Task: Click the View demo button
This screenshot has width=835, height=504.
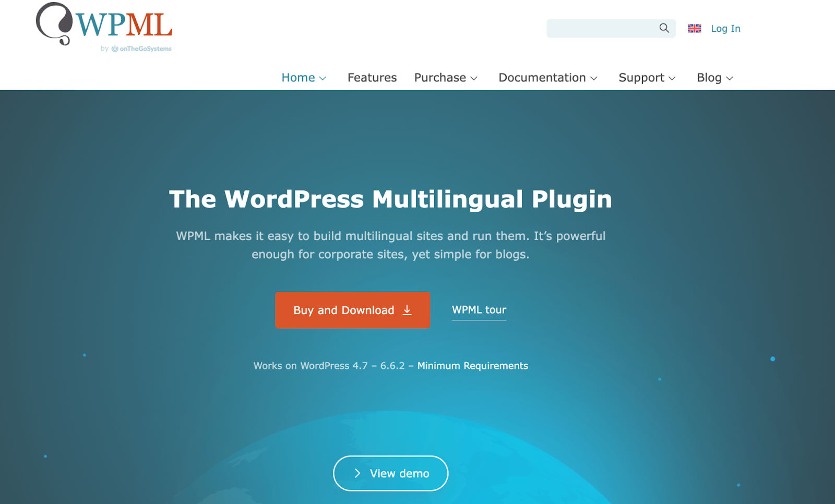Action: [391, 473]
